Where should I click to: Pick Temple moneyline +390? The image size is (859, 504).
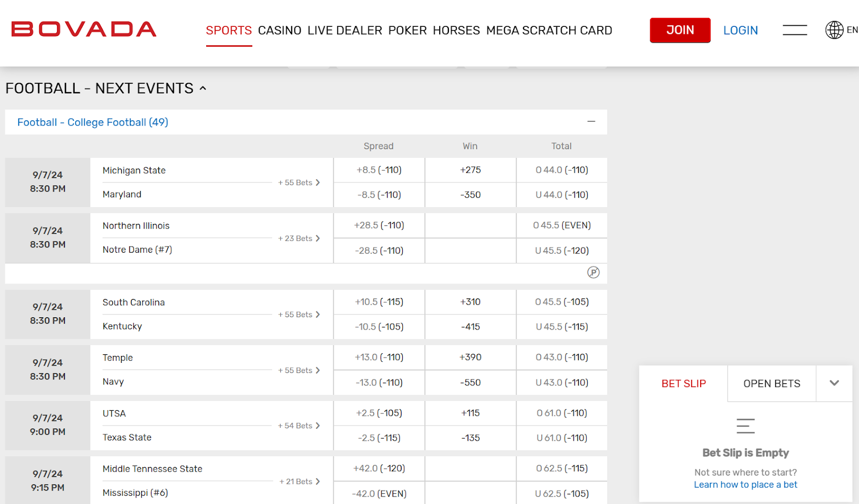[470, 357]
